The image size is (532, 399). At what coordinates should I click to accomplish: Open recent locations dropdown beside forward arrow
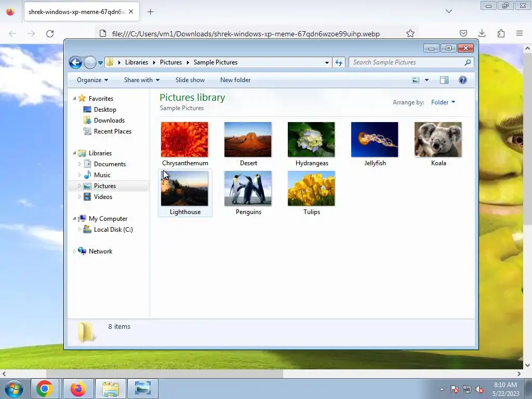coord(100,63)
